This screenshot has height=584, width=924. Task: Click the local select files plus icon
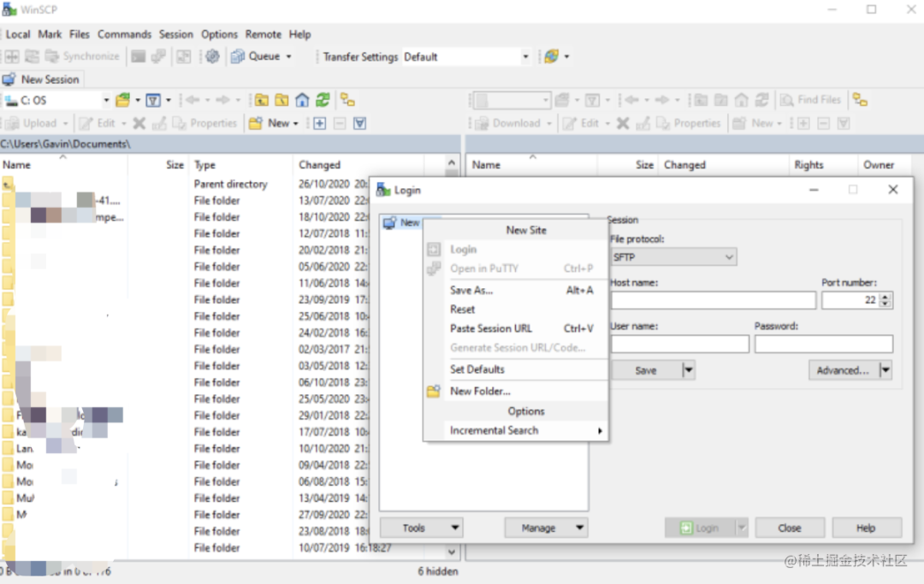click(319, 123)
